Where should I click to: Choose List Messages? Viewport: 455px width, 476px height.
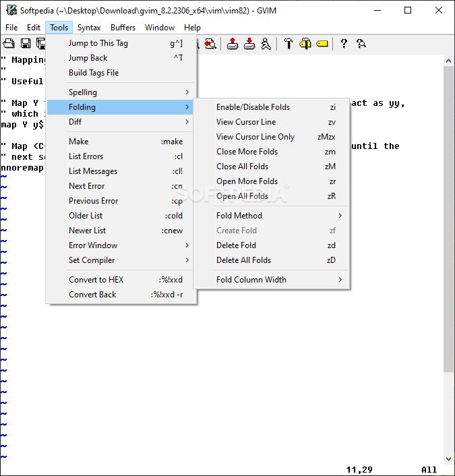click(x=121, y=171)
